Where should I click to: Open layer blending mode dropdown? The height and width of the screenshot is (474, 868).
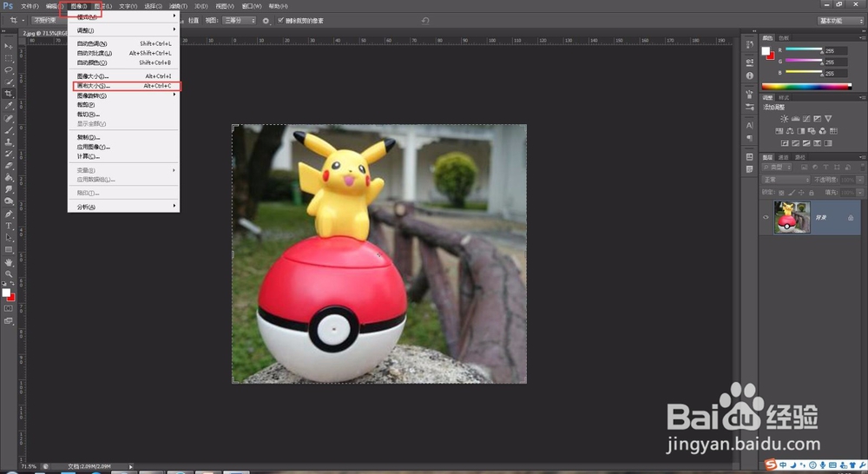point(786,180)
